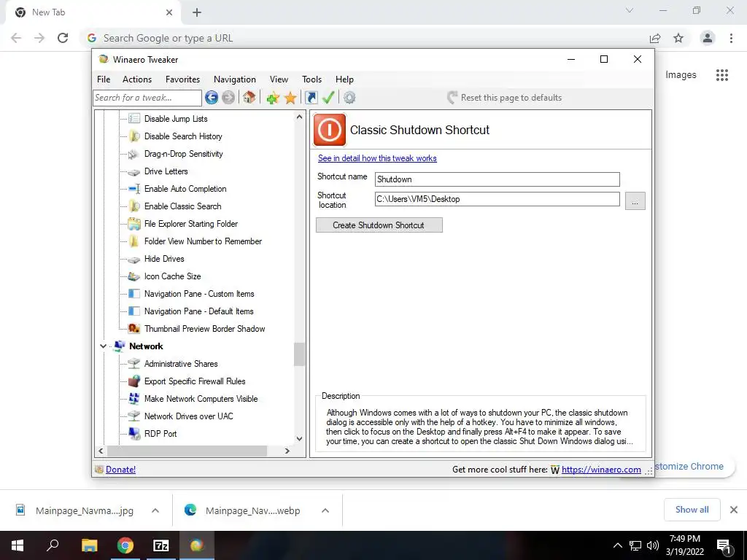Open File Explorer from the taskbar
The width and height of the screenshot is (747, 560).
click(89, 545)
